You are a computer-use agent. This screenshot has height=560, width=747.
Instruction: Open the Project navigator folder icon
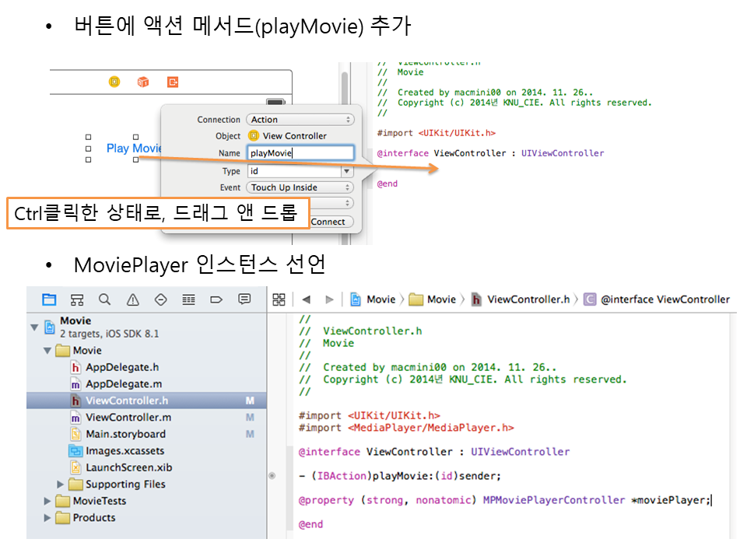pyautogui.click(x=49, y=299)
